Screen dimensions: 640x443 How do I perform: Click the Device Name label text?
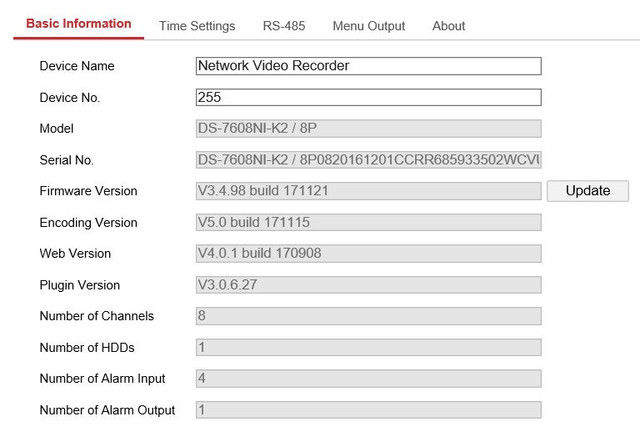[x=77, y=66]
